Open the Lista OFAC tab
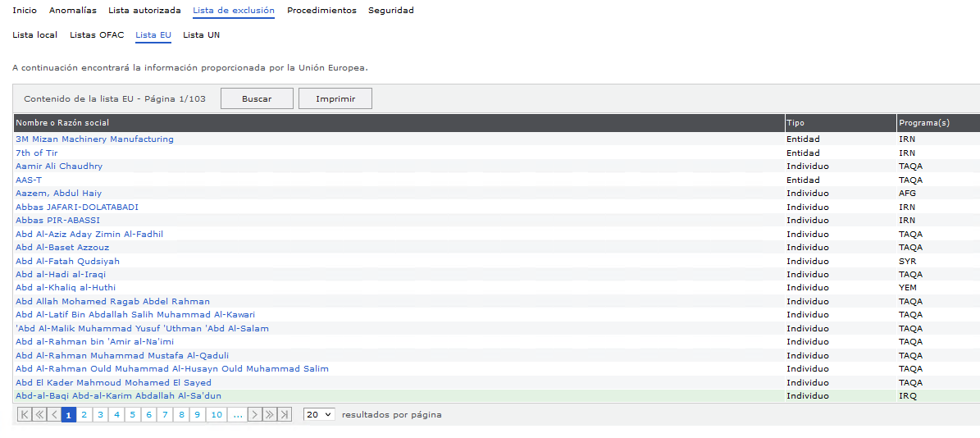 [97, 35]
